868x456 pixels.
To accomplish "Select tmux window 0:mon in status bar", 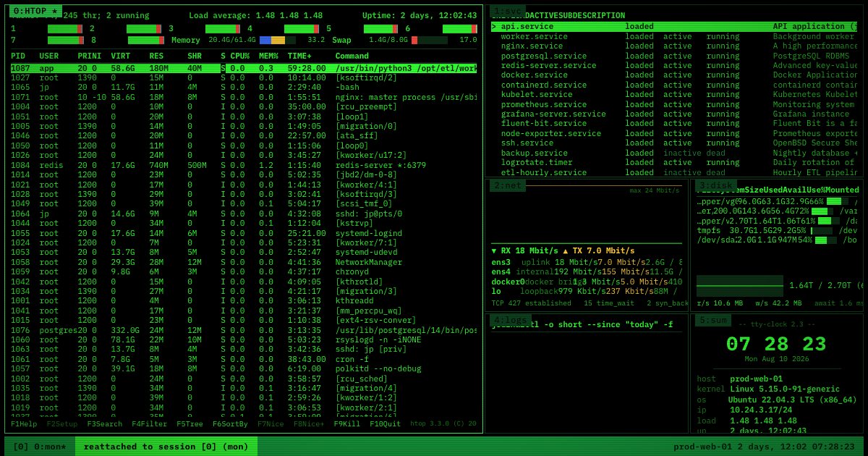I will pyautogui.click(x=40, y=447).
